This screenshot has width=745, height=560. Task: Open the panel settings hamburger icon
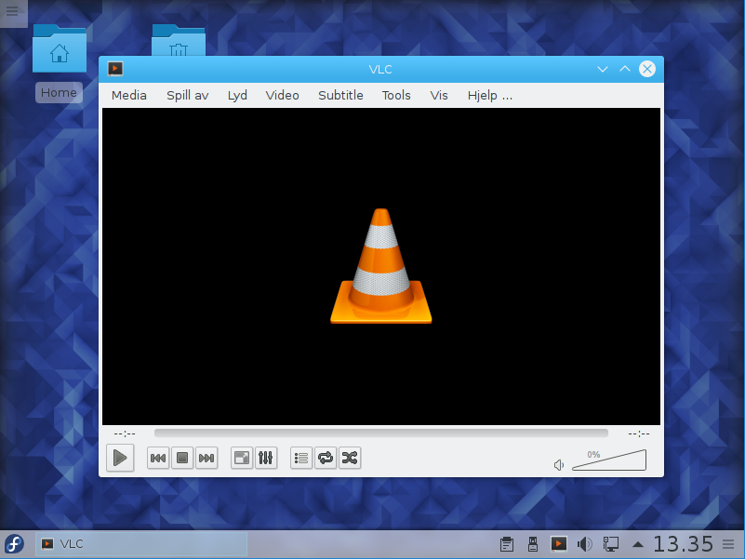tap(729, 544)
